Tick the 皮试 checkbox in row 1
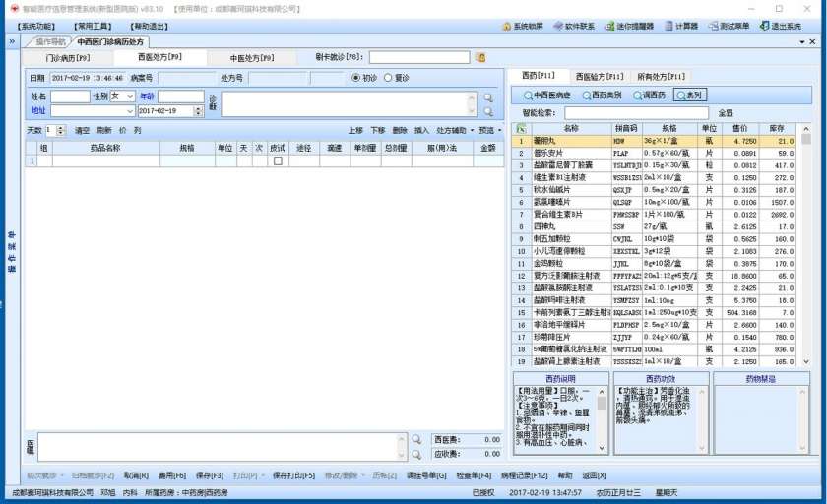Screen dimensions: 827x504 (x=277, y=160)
